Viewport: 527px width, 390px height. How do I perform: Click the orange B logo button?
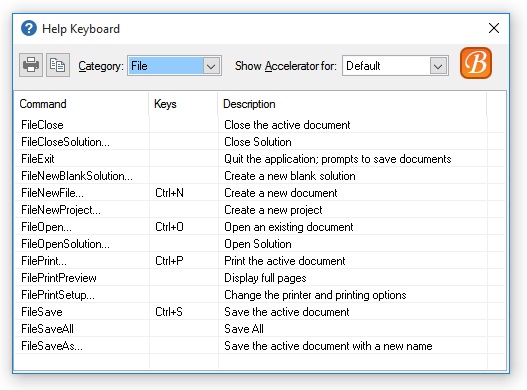click(x=476, y=63)
